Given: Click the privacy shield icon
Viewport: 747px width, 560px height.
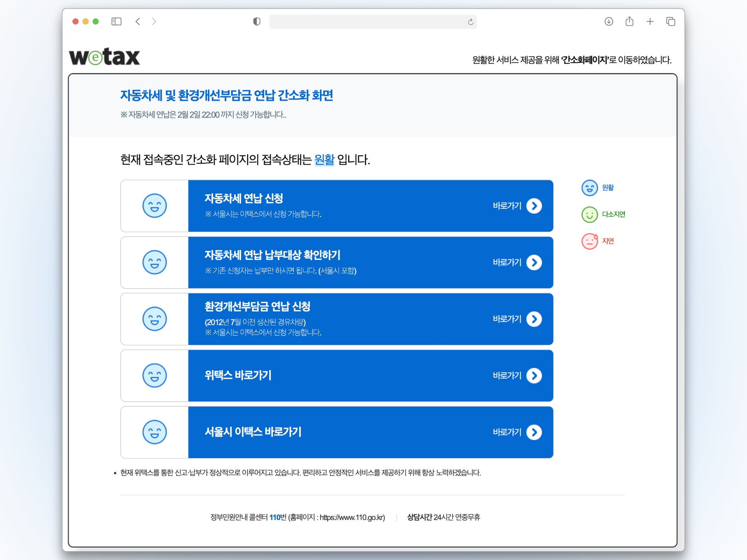Looking at the screenshot, I should coord(256,21).
